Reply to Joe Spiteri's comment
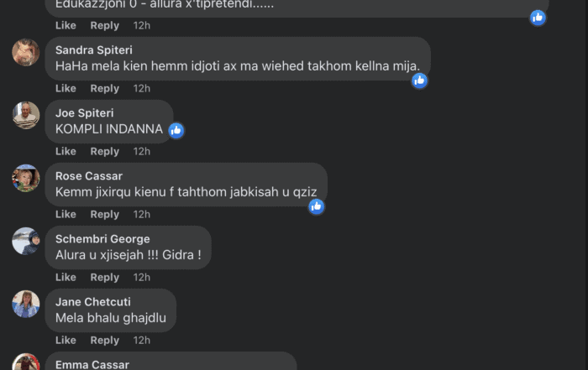Image resolution: width=588 pixels, height=370 pixels. (105, 151)
